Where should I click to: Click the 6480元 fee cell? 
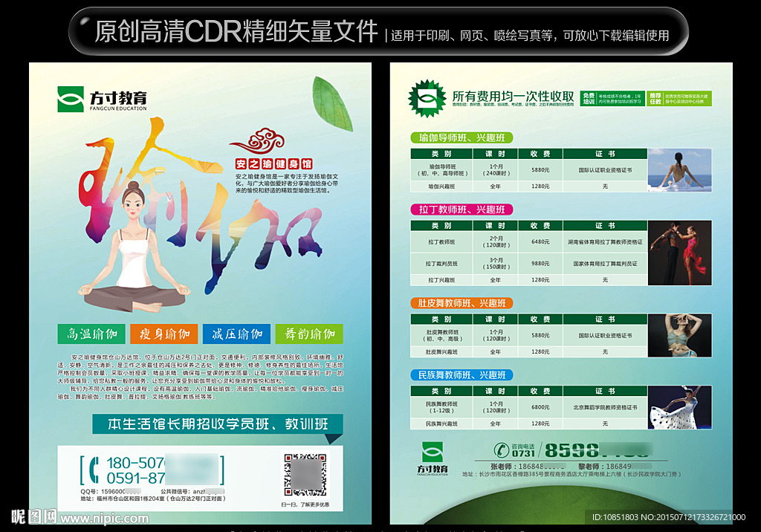point(540,241)
